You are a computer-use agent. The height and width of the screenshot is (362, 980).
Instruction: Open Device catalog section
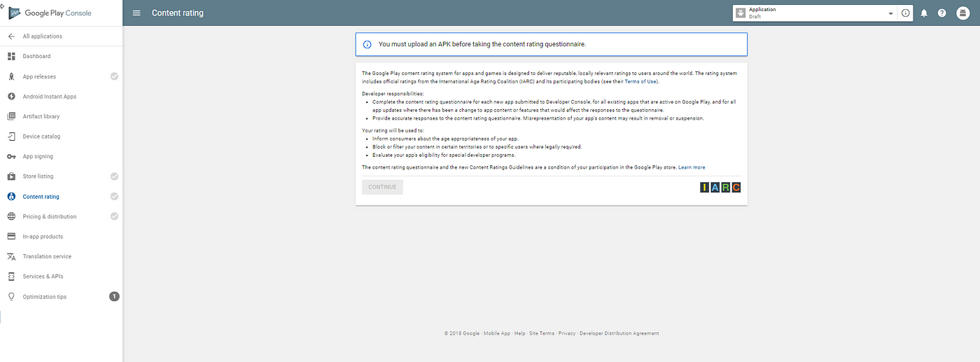tap(42, 137)
